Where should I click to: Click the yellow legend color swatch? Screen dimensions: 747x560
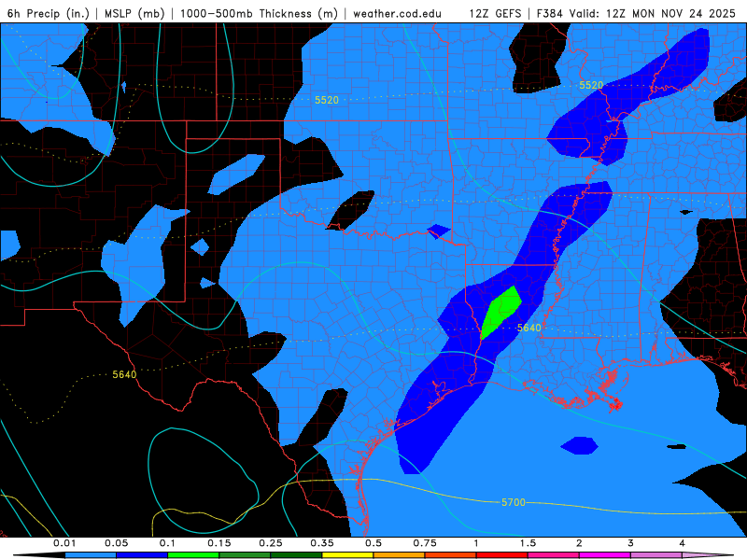pyautogui.click(x=347, y=555)
